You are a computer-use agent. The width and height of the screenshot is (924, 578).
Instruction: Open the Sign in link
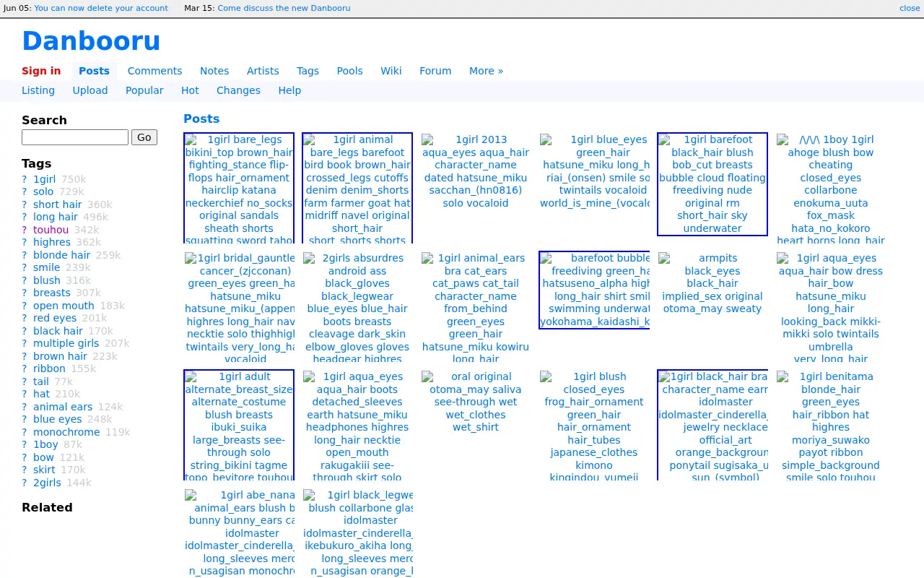point(41,71)
